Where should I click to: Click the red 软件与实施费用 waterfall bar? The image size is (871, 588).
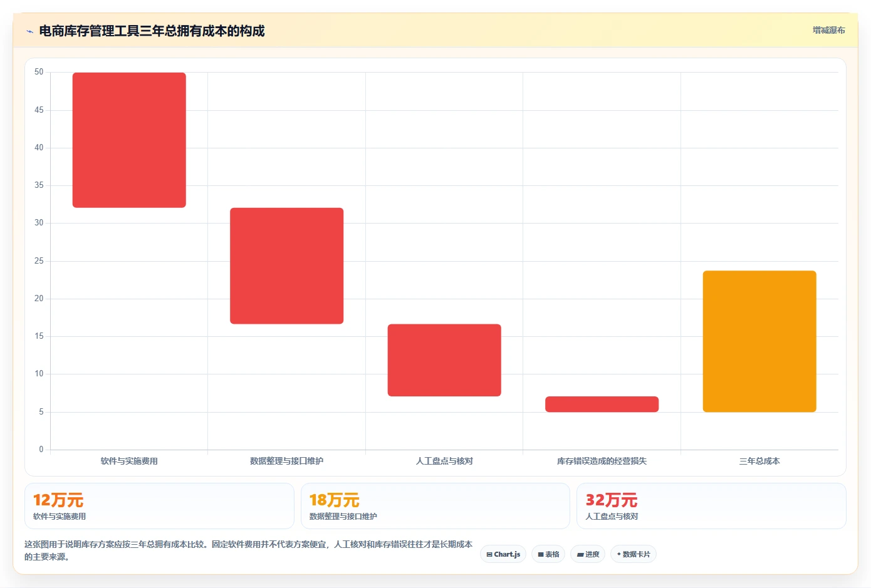coord(129,140)
